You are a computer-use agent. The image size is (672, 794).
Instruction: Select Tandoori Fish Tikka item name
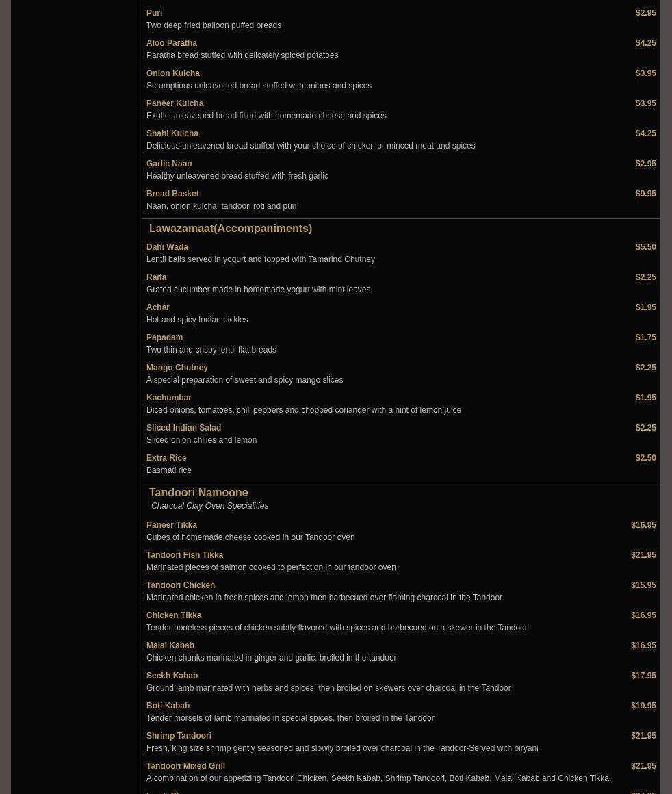tap(184, 555)
